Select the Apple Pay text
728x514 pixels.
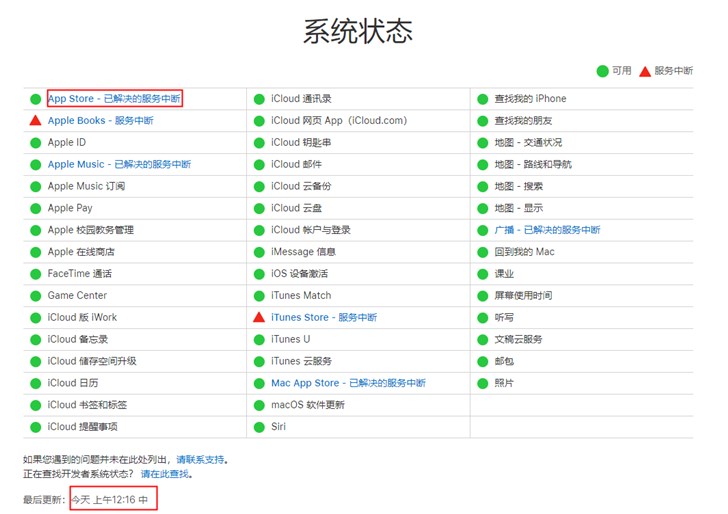(70, 208)
